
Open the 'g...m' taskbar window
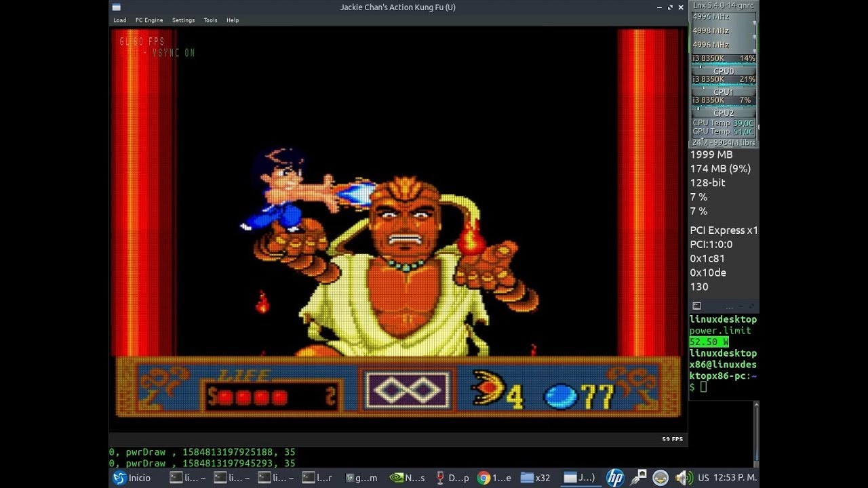click(361, 478)
